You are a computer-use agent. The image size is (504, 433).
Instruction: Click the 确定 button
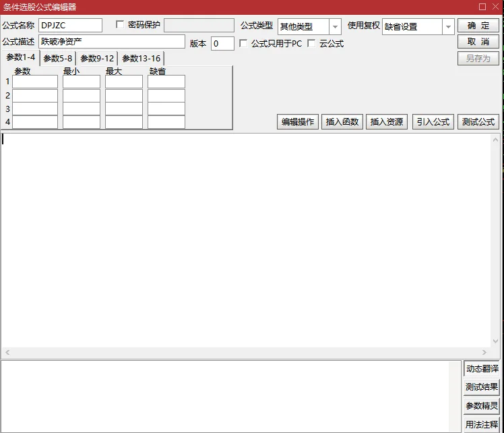click(478, 26)
